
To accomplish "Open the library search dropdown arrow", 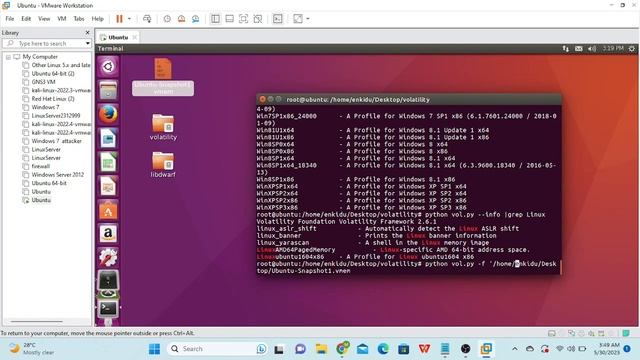I will click(88, 43).
